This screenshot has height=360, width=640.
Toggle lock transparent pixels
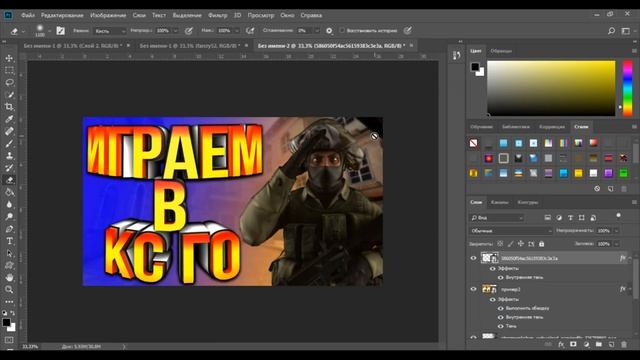tap(500, 244)
